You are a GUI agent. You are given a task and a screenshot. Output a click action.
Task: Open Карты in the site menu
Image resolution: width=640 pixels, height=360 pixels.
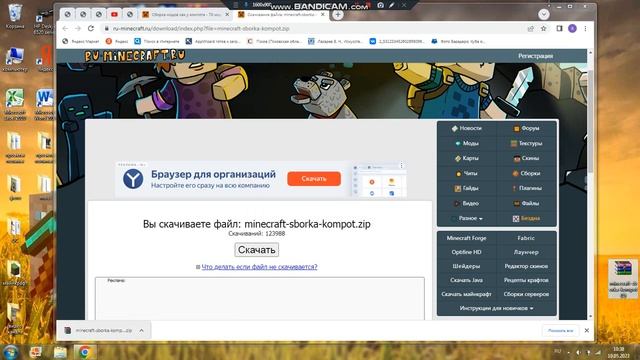[x=467, y=158]
